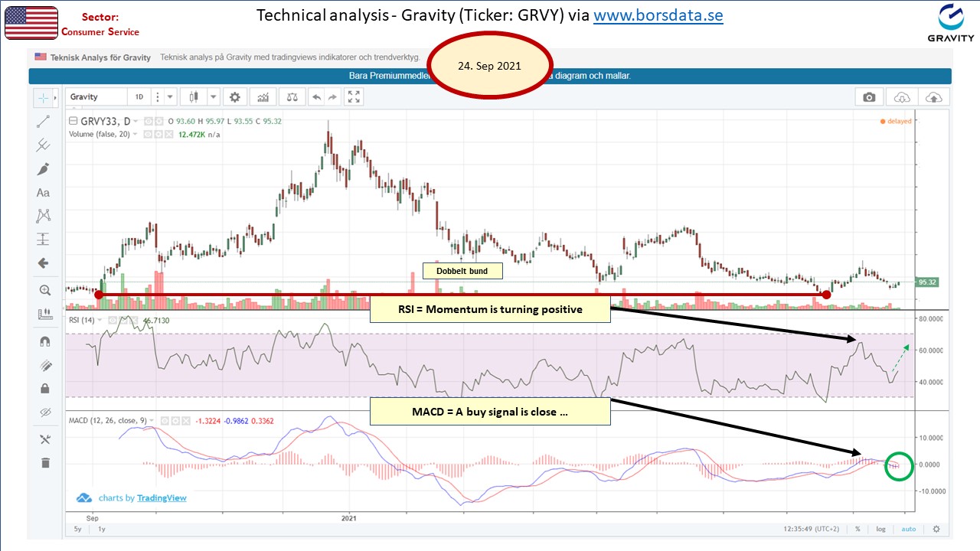Remove the MACD indicator with X icon
Screen dimensions: 980x551
185,420
